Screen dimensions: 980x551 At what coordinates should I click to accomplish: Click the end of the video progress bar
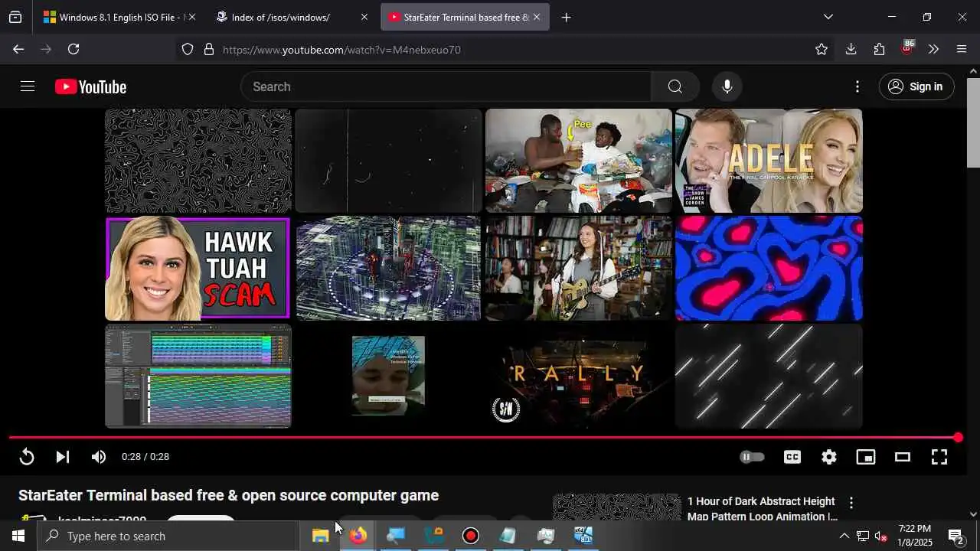958,438
